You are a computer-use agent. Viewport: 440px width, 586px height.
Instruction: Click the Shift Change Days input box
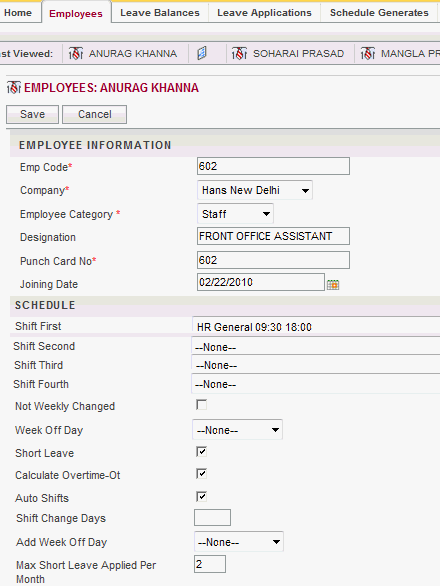pyautogui.click(x=212, y=518)
